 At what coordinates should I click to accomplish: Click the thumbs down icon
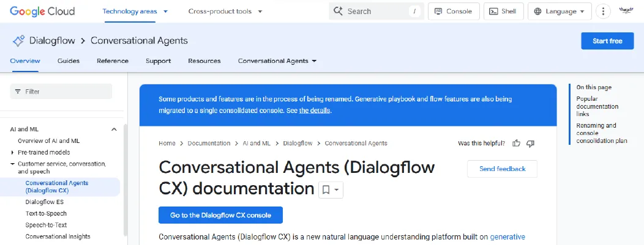530,144
